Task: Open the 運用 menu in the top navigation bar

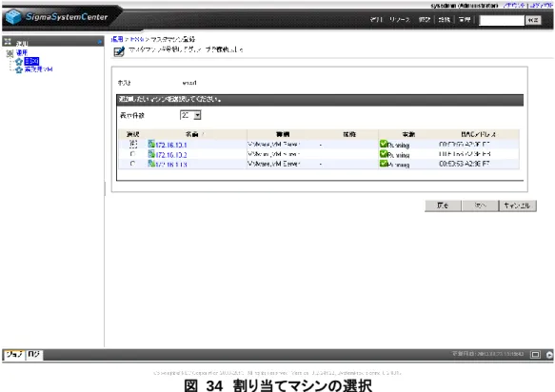Action: (x=376, y=19)
